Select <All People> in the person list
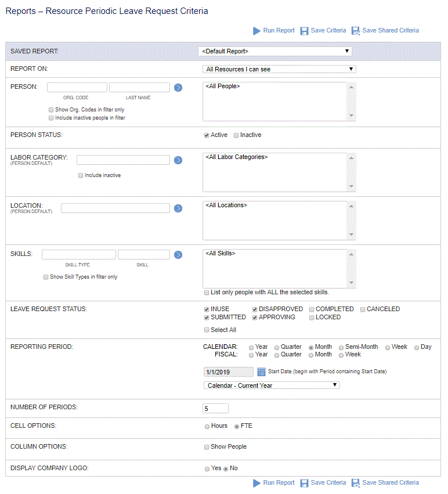 click(223, 86)
